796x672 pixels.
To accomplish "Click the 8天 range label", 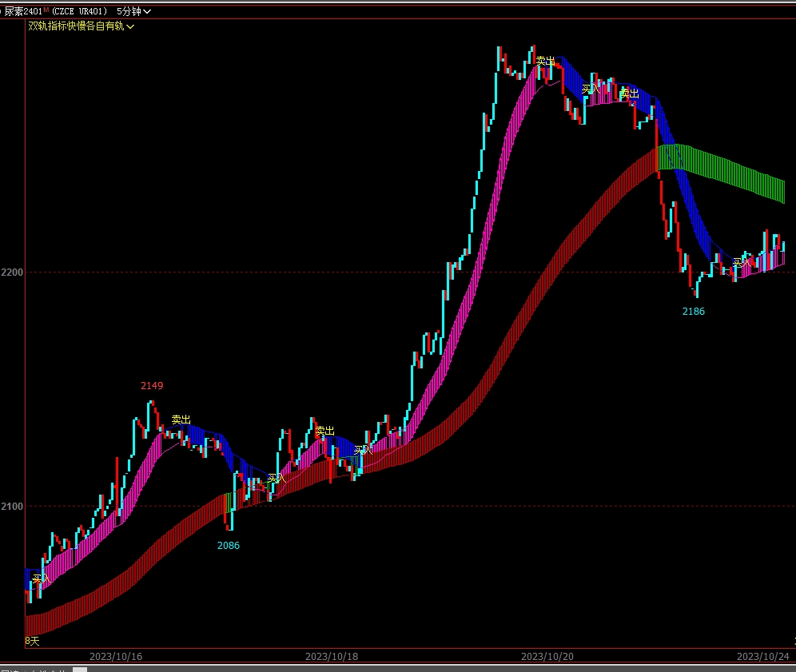I will point(32,641).
